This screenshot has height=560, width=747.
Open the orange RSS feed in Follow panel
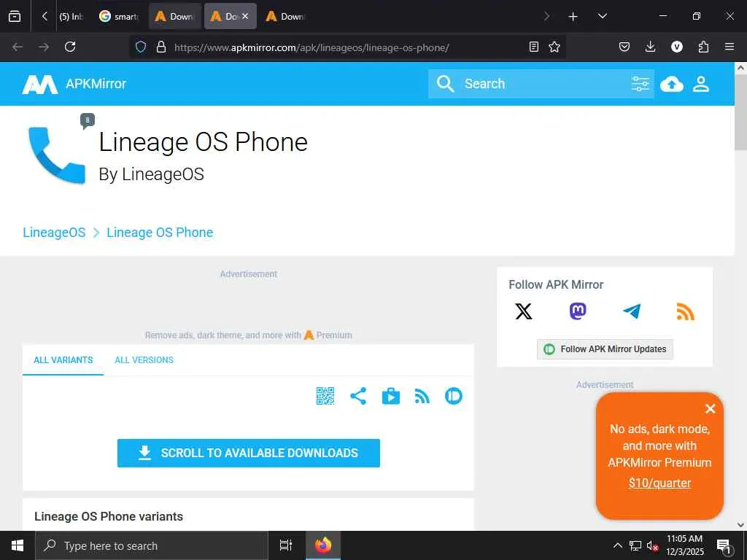pyautogui.click(x=686, y=311)
